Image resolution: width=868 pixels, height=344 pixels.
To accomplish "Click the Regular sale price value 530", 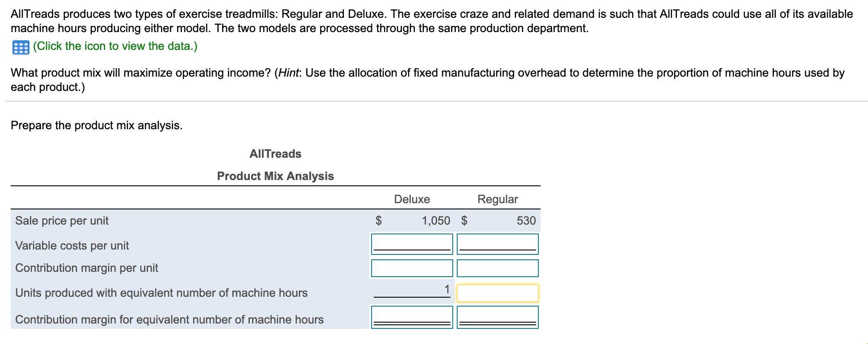I will pos(526,221).
